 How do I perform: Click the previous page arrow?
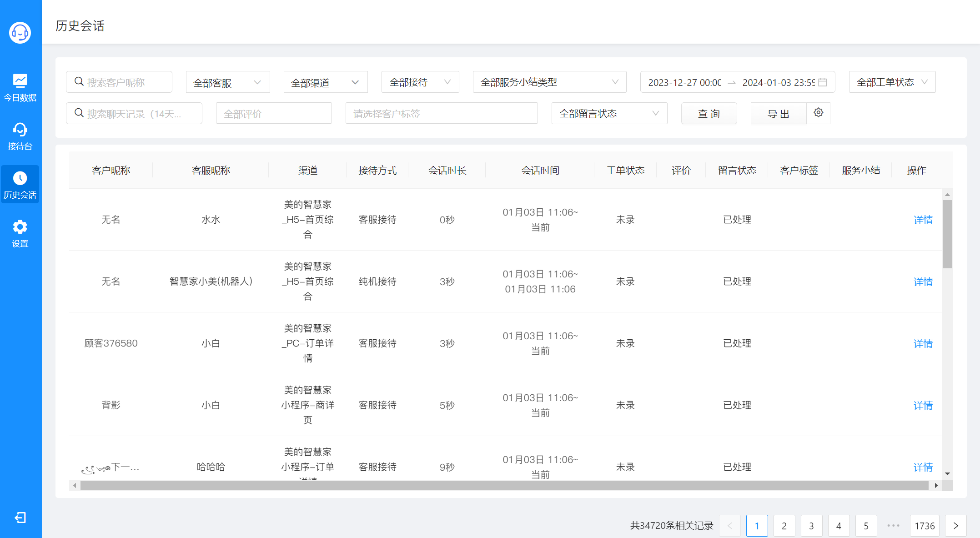729,526
